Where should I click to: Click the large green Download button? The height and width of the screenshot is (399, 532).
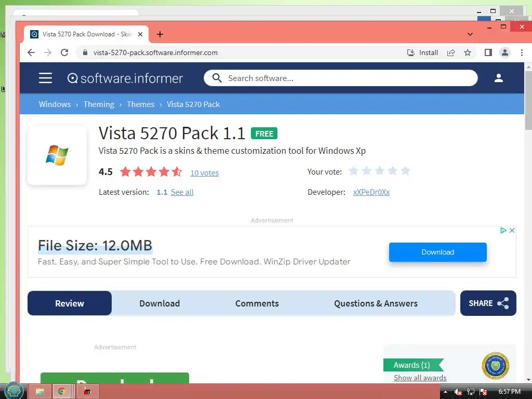tap(115, 378)
